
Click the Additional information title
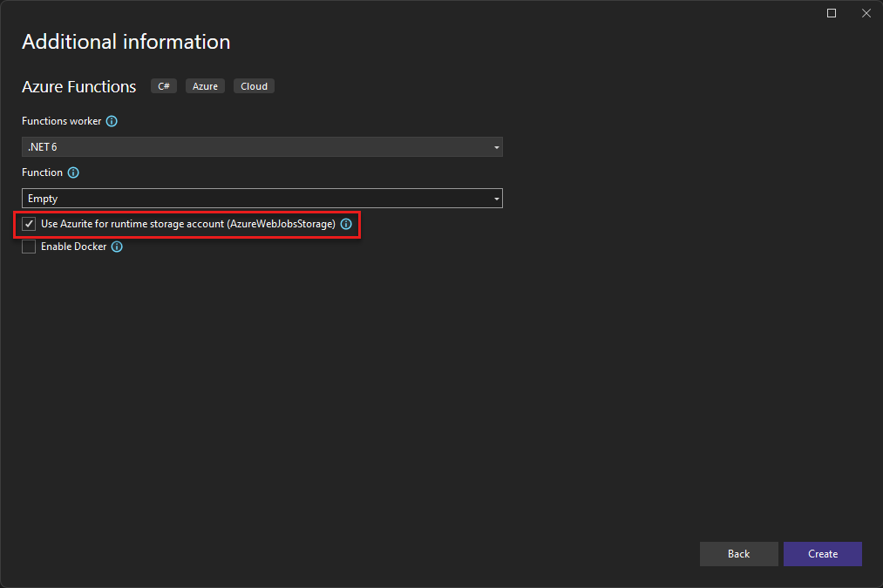(126, 42)
